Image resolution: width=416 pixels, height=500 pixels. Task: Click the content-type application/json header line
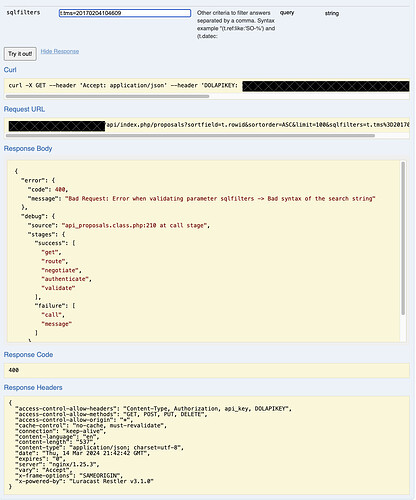point(99,448)
